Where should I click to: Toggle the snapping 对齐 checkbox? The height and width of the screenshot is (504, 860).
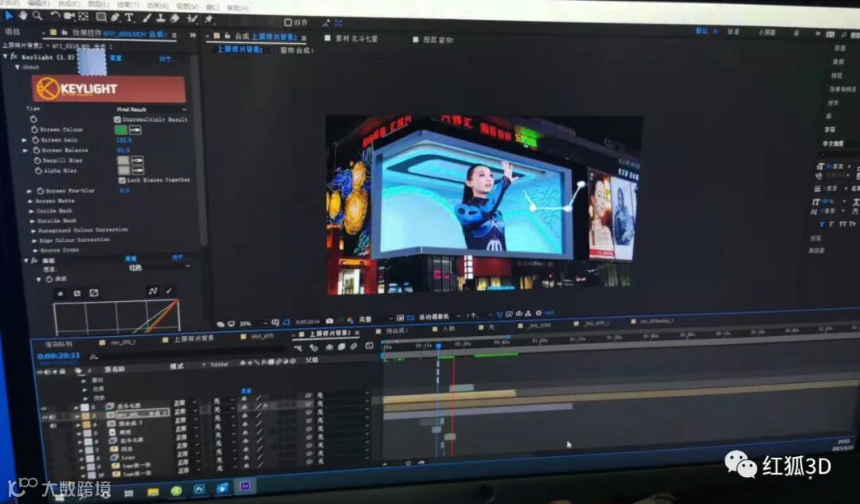(x=287, y=22)
